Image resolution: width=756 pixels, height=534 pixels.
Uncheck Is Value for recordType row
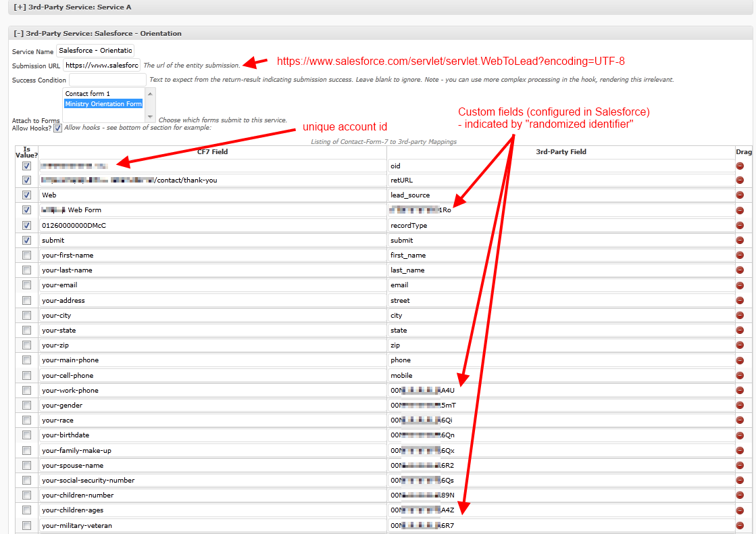(x=26, y=225)
